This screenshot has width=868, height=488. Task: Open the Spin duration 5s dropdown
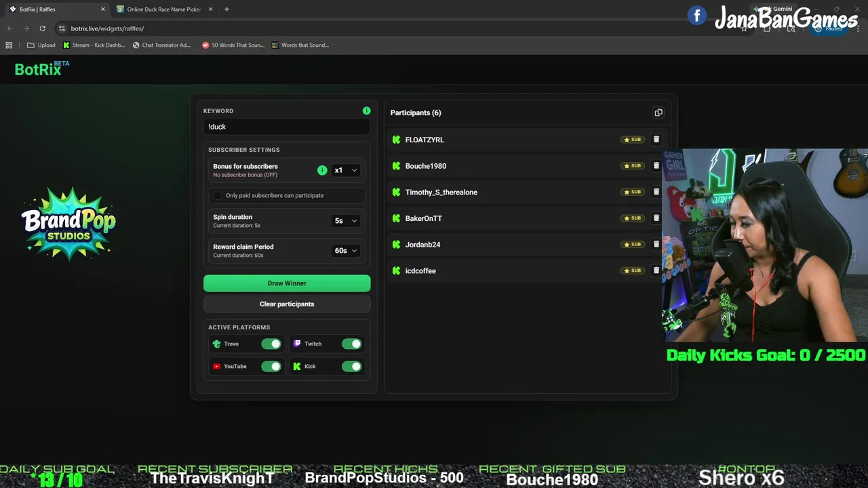click(x=345, y=221)
